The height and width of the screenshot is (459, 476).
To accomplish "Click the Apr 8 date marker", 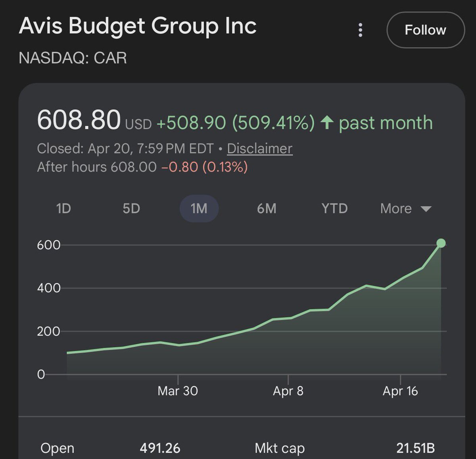I will [288, 391].
